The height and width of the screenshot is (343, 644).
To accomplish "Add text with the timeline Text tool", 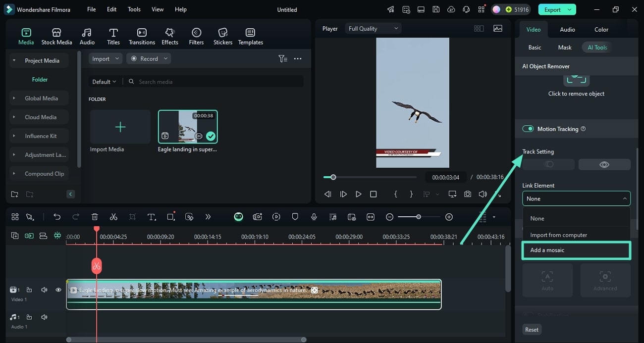I will tap(152, 217).
